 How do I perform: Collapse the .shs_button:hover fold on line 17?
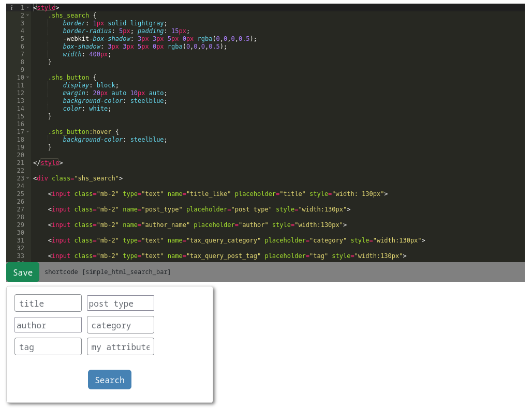click(x=28, y=131)
